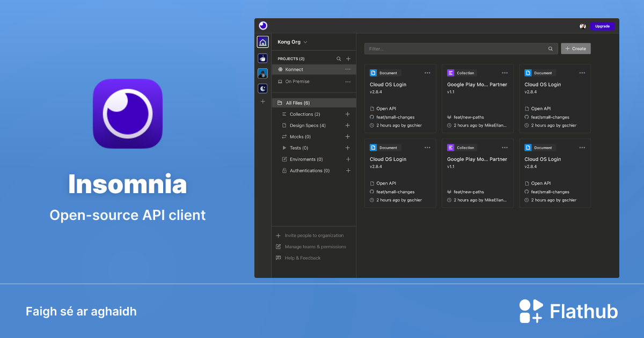Click the add icon beside Mocks

pos(348,136)
